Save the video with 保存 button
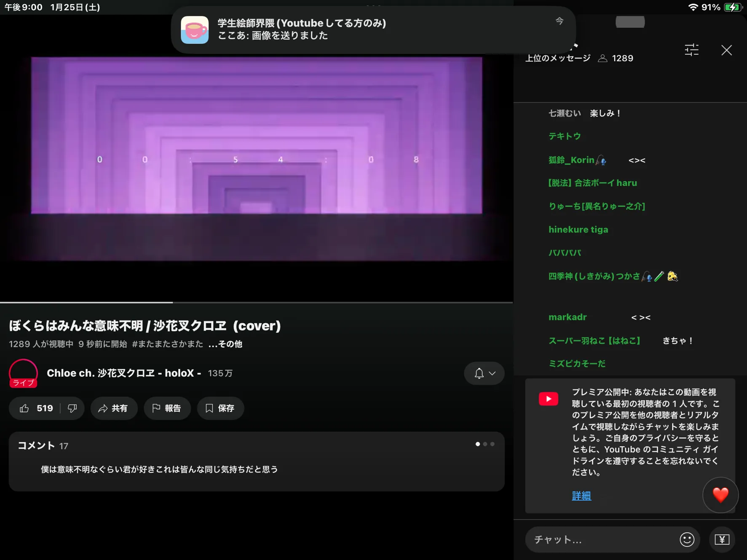Viewport: 747px width, 560px height. (x=220, y=408)
